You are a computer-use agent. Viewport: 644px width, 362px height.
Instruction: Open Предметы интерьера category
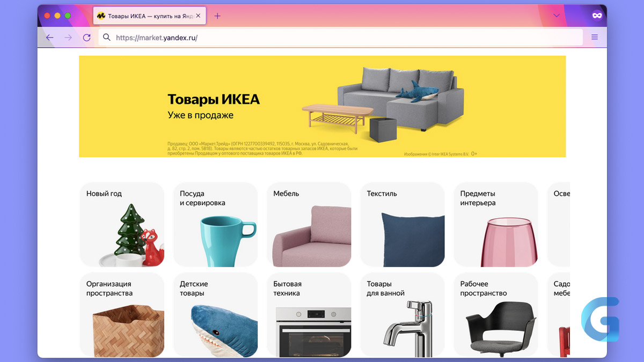pyautogui.click(x=496, y=225)
